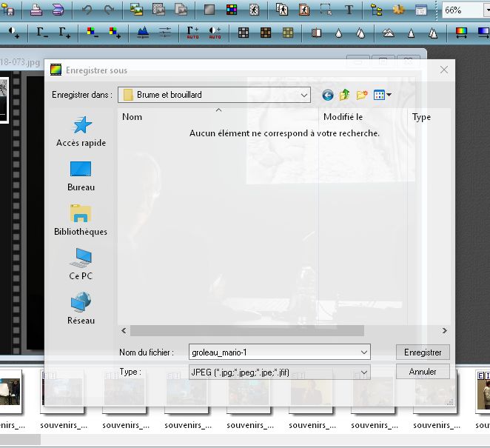Click the file list's left scroll arrow
This screenshot has width=490, height=448.
pyautogui.click(x=124, y=330)
